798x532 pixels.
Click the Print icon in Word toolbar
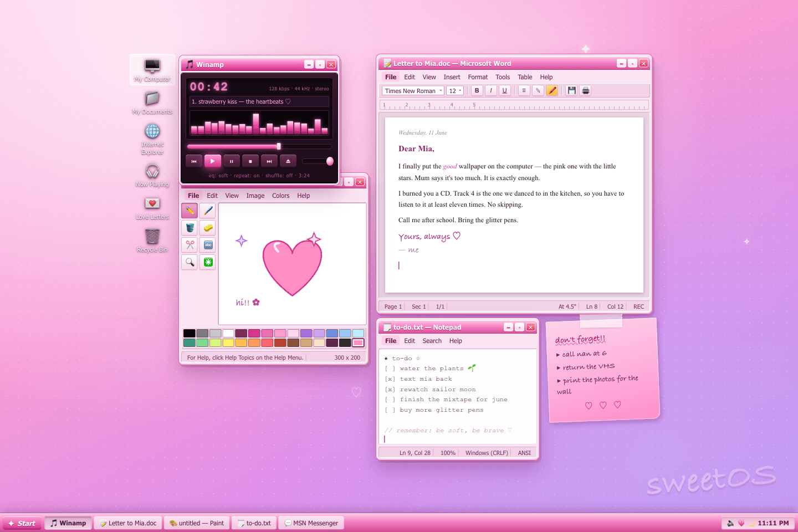[585, 90]
